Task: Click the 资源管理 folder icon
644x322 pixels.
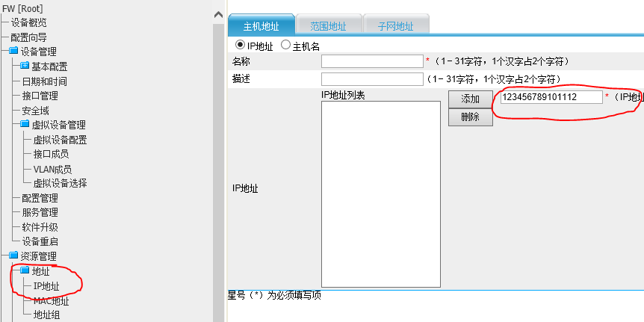Action: [13, 256]
